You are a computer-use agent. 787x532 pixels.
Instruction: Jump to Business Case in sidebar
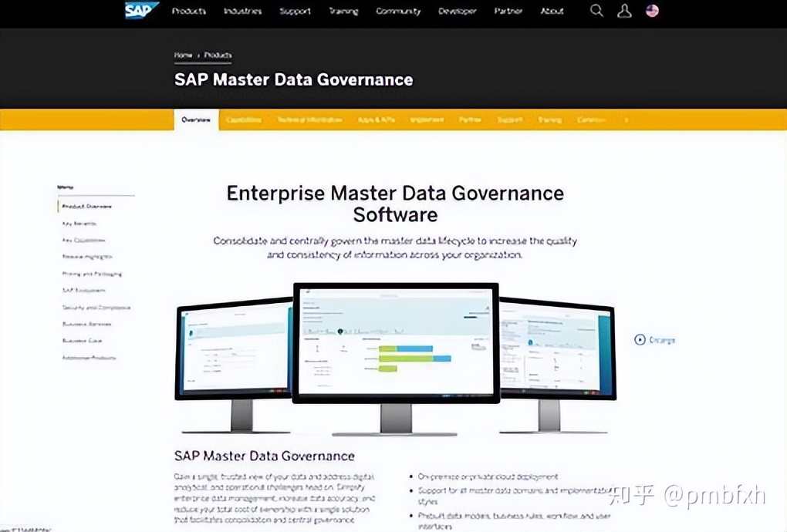click(x=82, y=341)
